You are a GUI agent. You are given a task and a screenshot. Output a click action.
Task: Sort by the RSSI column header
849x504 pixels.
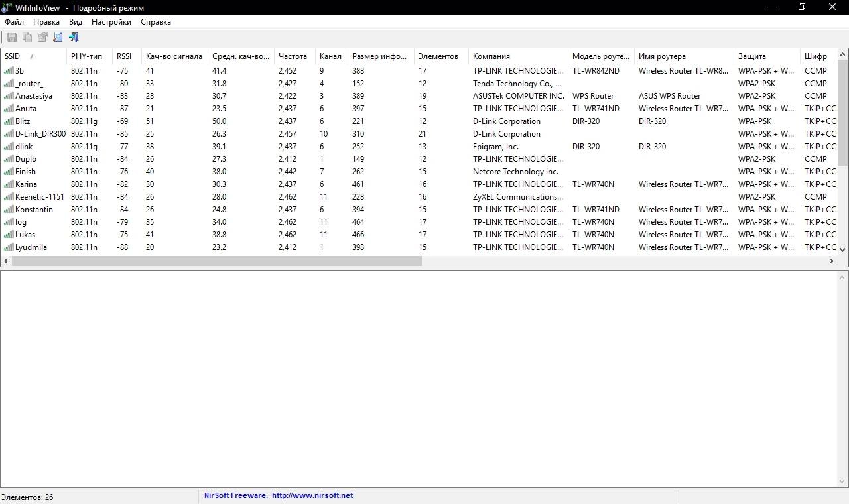tap(127, 56)
